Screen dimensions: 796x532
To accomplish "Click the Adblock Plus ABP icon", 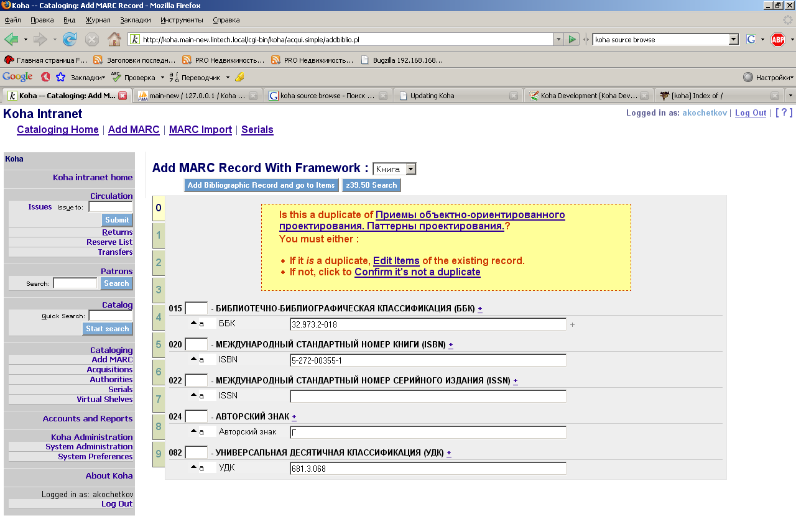I will pos(778,40).
